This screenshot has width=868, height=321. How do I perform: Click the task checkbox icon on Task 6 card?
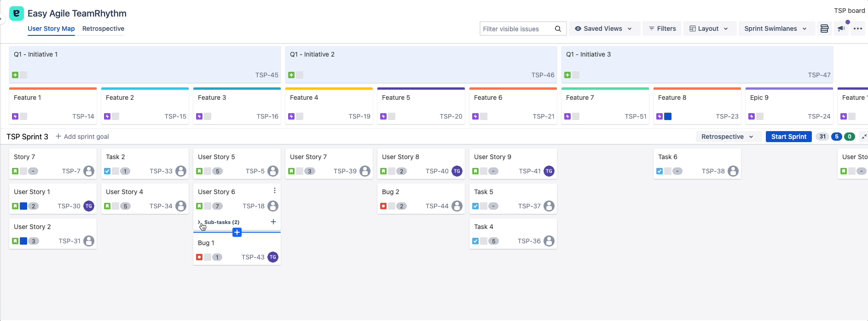[x=660, y=171]
